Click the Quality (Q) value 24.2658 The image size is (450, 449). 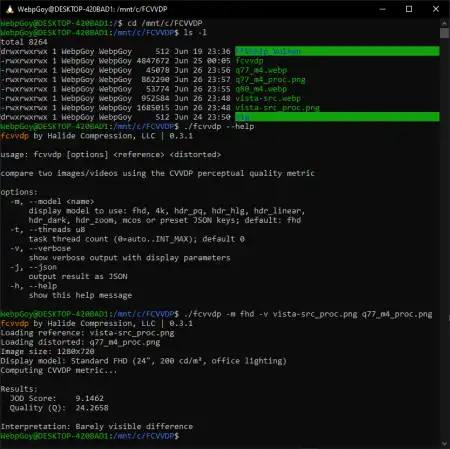click(x=92, y=408)
